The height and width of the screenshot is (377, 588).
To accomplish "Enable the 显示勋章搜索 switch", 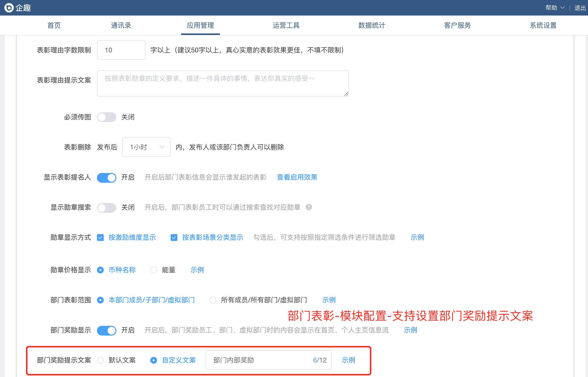I will (107, 208).
